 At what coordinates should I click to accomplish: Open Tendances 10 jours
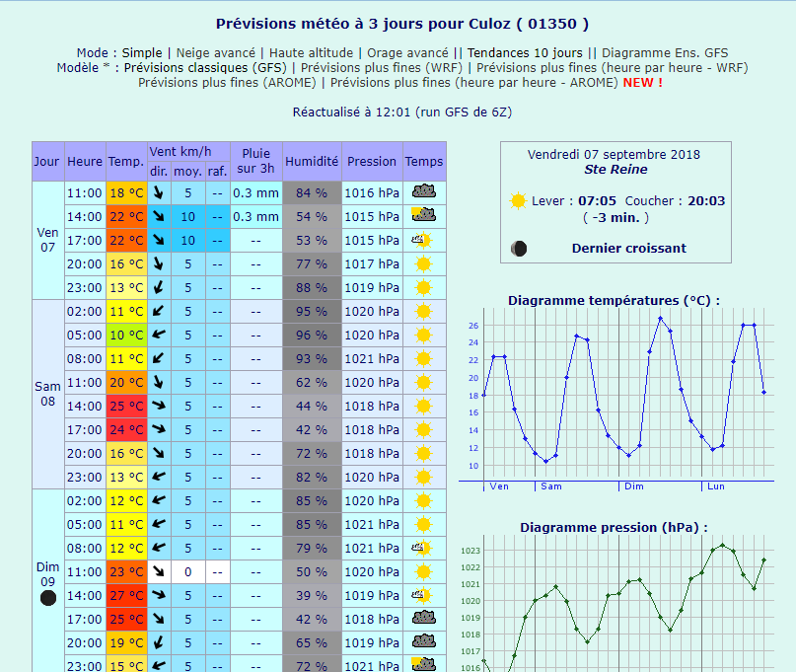tap(525, 53)
